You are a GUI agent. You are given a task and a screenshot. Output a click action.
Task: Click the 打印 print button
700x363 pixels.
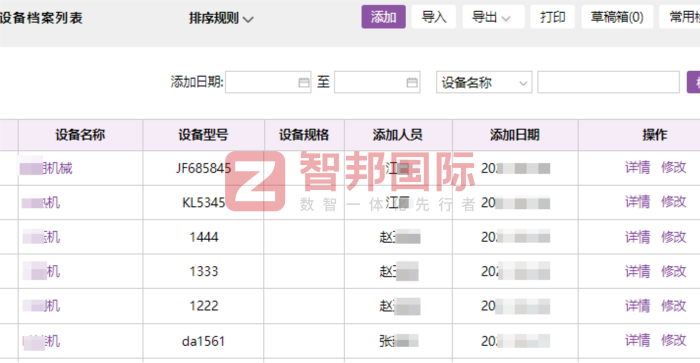(552, 17)
